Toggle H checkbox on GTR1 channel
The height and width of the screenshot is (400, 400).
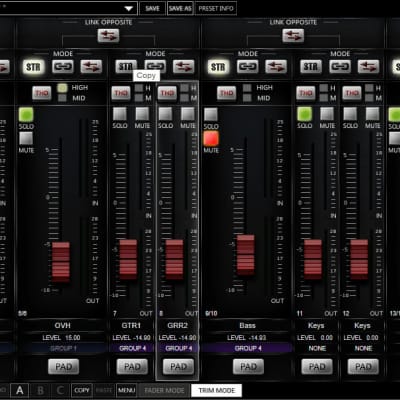tap(139, 88)
